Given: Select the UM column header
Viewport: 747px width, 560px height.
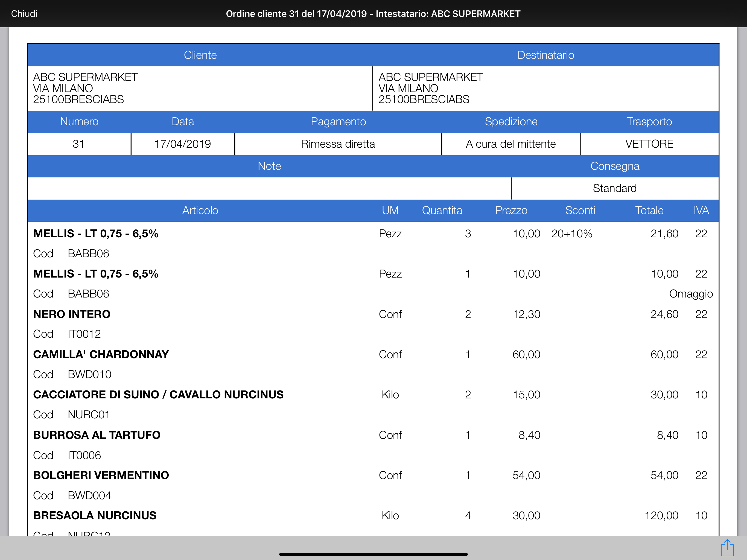Looking at the screenshot, I should point(390,211).
